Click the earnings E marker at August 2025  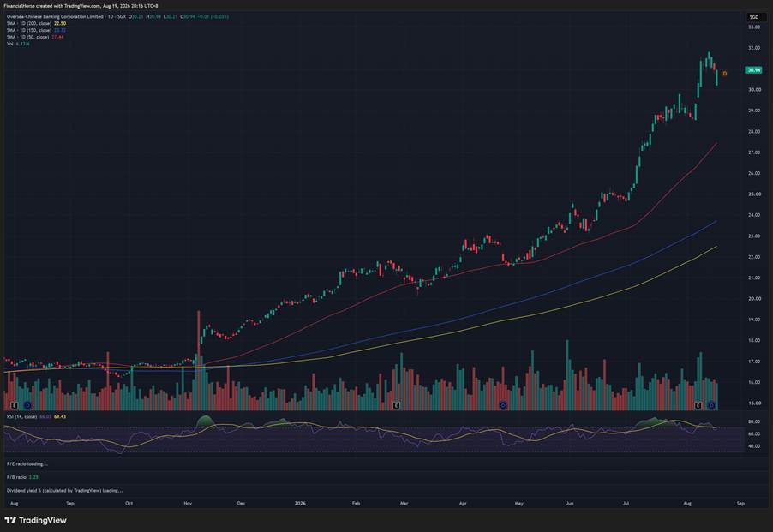click(x=15, y=405)
